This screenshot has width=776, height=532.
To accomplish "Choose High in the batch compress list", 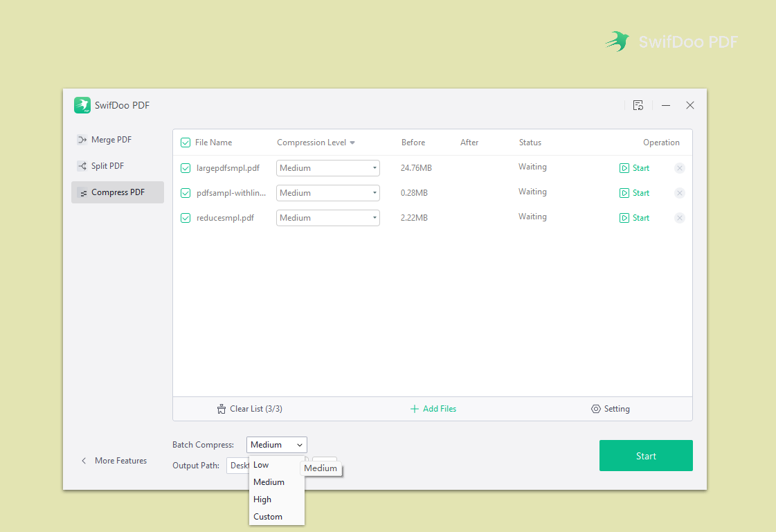I will point(277,499).
